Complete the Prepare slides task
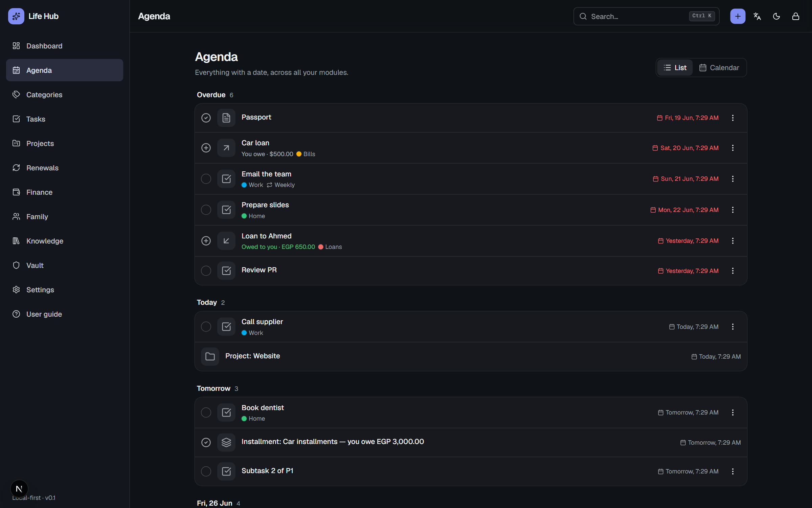 (206, 210)
